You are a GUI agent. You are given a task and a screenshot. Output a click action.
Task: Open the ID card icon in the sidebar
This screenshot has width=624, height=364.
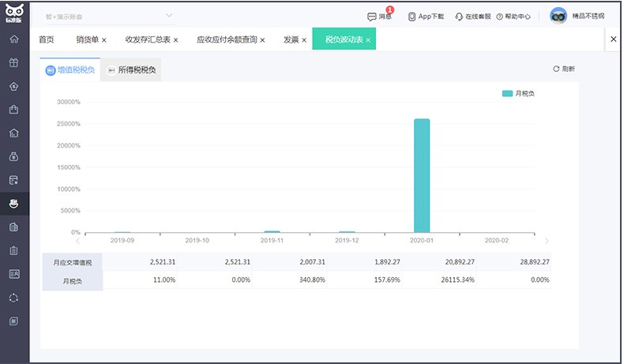14,274
